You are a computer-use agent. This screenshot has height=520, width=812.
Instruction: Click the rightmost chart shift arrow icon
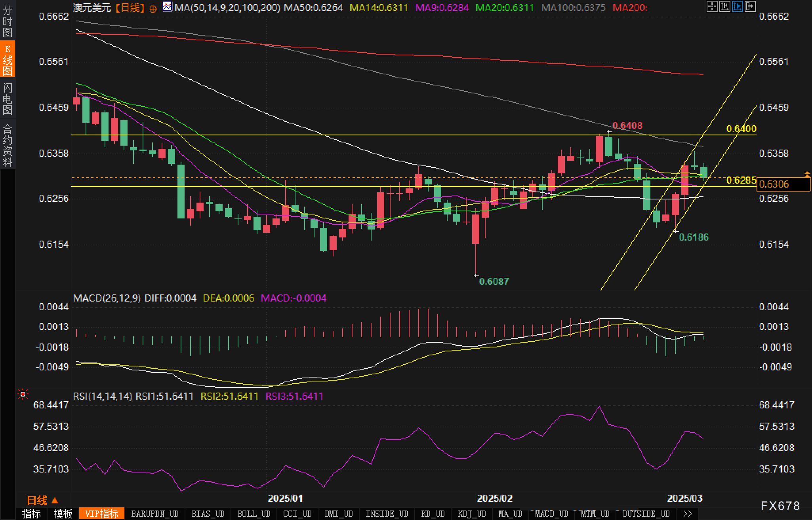[750, 6]
